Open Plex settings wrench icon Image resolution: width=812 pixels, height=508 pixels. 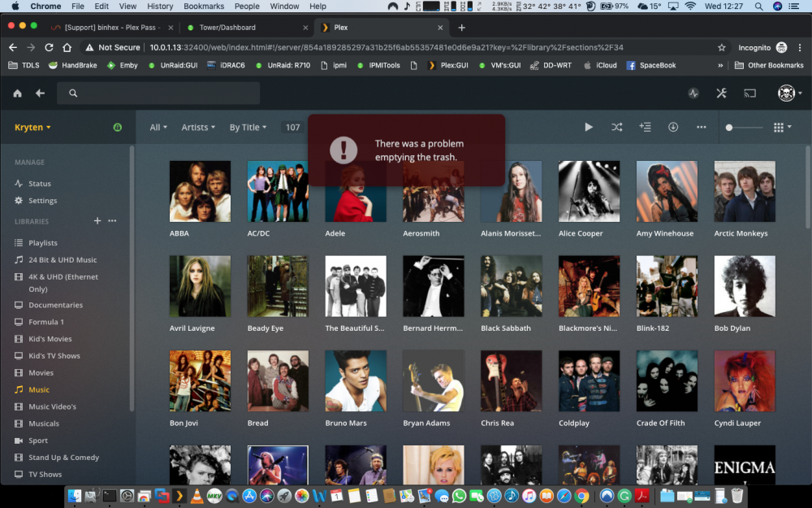(x=721, y=93)
